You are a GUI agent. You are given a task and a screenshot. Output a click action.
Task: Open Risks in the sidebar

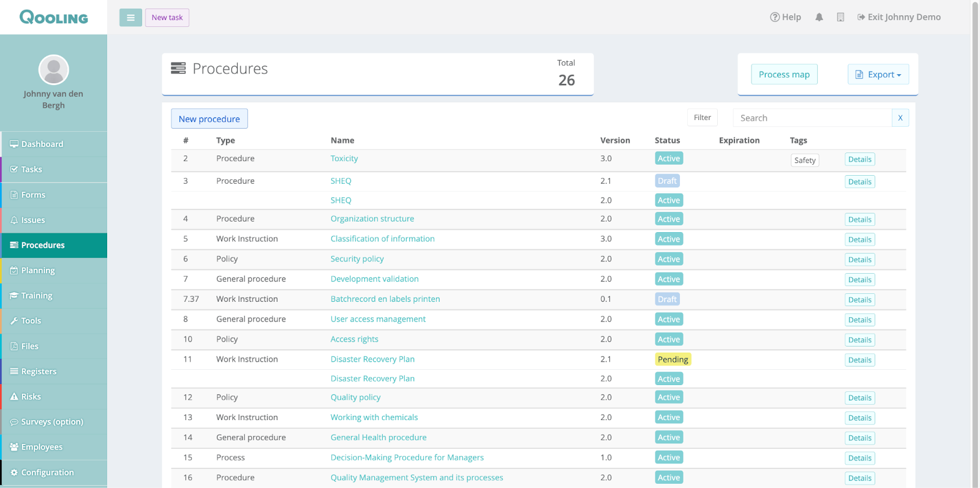(x=54, y=396)
